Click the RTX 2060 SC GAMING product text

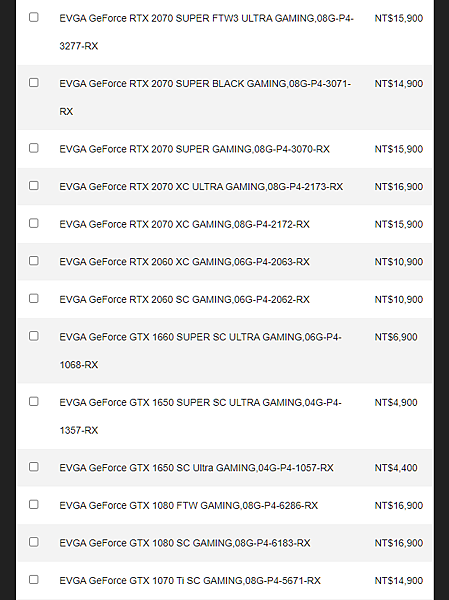coord(184,299)
